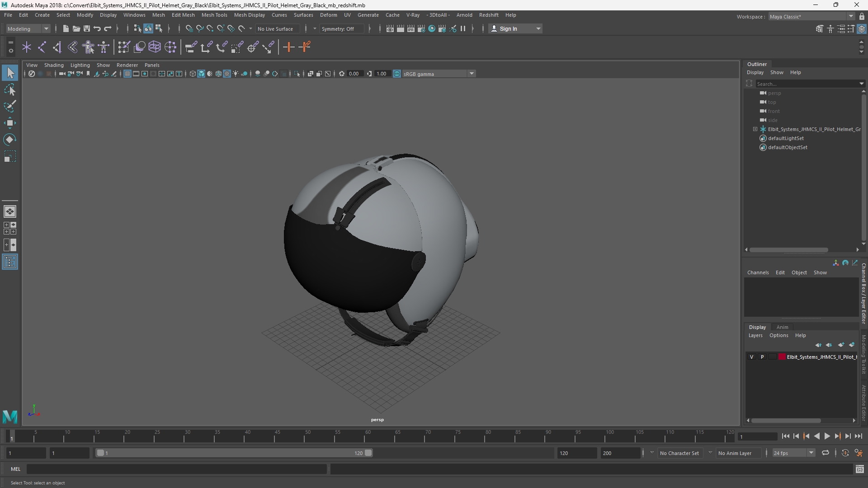Click the Undo arrow icon
868x488 pixels.
97,29
